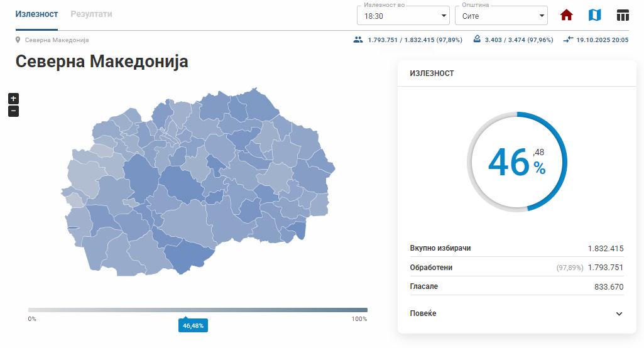Open the "Општина" municipality dropdown

click(x=501, y=16)
